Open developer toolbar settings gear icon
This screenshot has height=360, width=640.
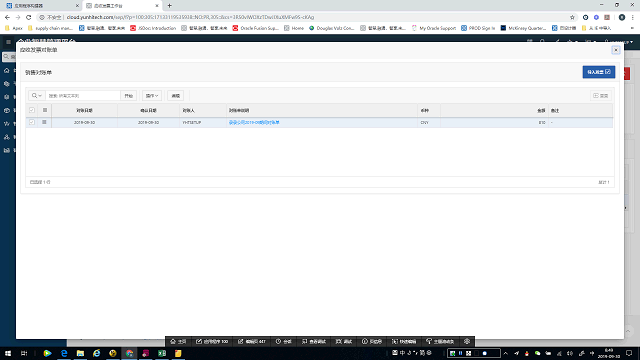467,342
